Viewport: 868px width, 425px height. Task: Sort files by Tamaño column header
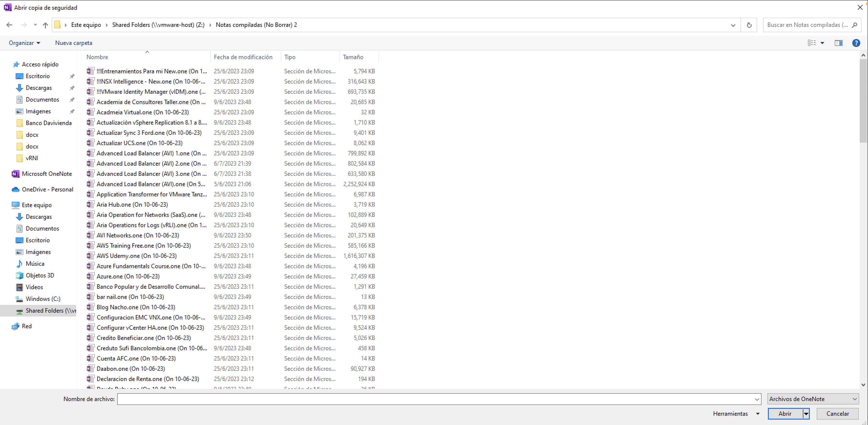[x=353, y=57]
